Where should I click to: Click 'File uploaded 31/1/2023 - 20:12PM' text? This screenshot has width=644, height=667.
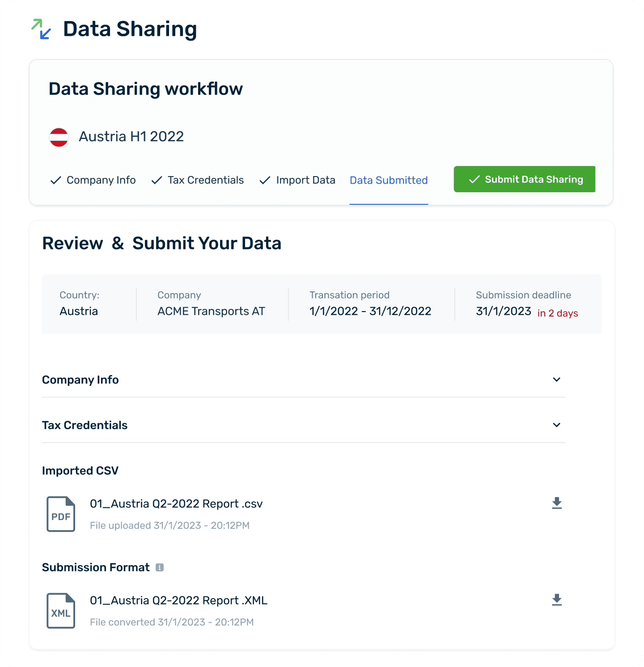170,525
